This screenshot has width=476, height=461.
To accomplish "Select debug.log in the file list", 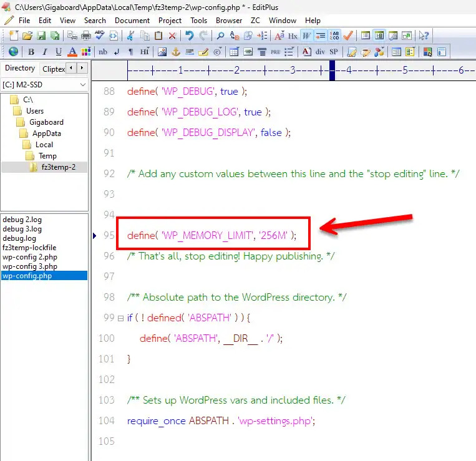I will (19, 238).
